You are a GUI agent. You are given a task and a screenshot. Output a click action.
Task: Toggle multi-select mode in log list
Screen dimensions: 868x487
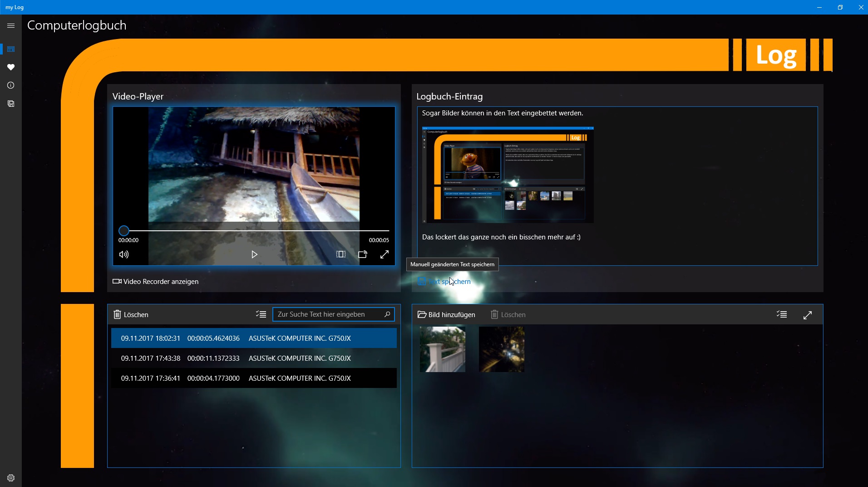click(261, 314)
